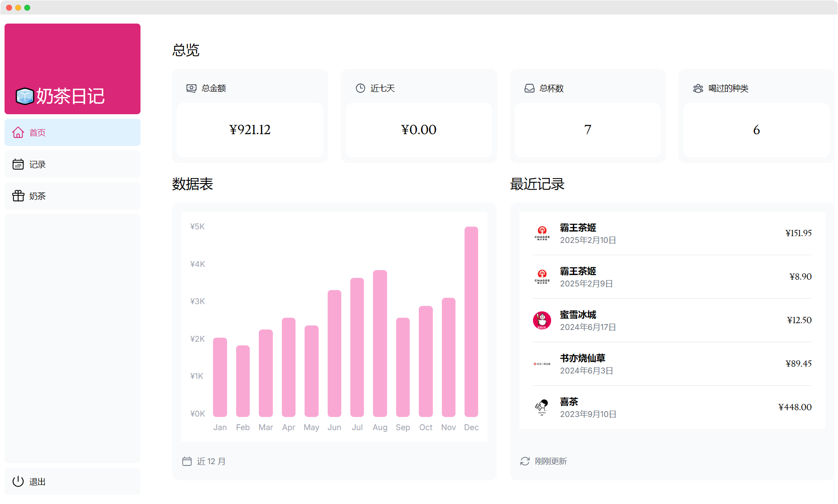Click the 刚刚更新 status text
838x504 pixels.
tap(551, 461)
